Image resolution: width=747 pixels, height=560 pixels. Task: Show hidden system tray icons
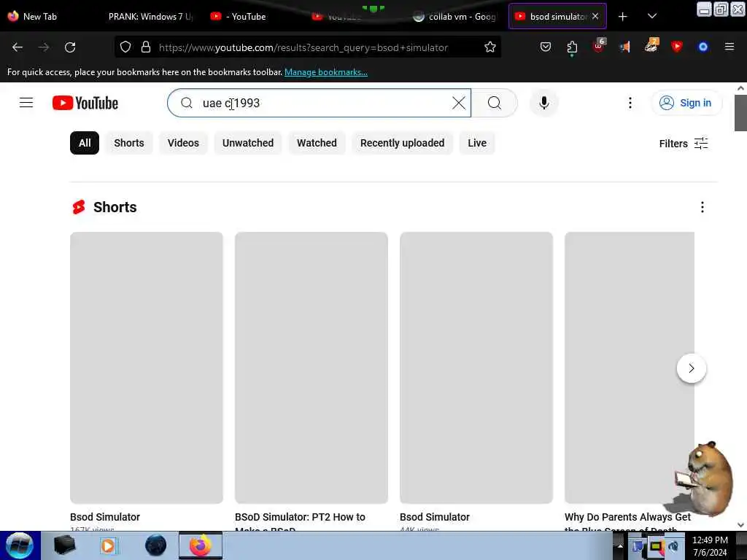[x=620, y=545]
